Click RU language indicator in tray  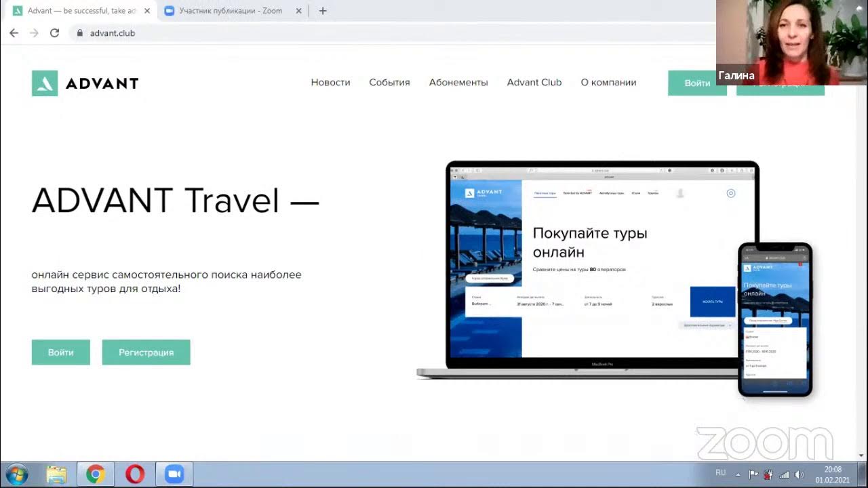[x=720, y=472]
